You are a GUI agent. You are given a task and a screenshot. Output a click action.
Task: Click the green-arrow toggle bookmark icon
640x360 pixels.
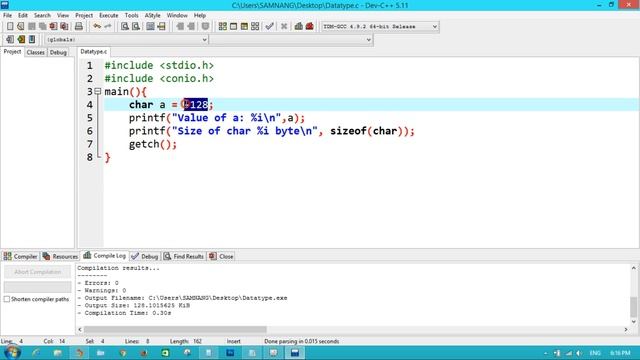21,39
